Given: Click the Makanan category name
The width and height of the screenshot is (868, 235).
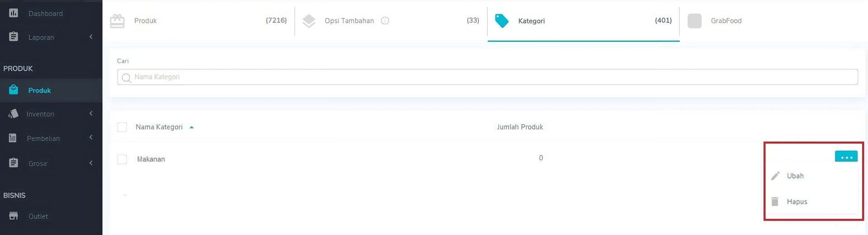Looking at the screenshot, I should click(151, 159).
